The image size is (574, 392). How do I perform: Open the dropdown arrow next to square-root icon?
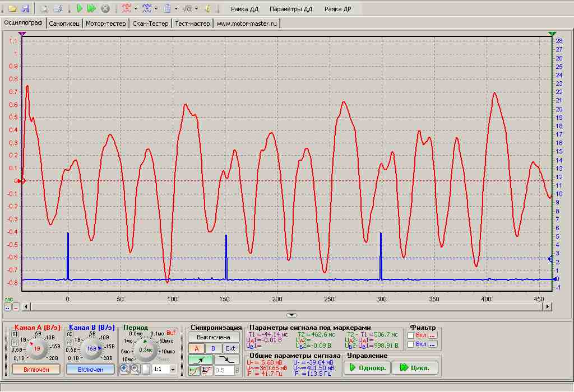(x=197, y=8)
